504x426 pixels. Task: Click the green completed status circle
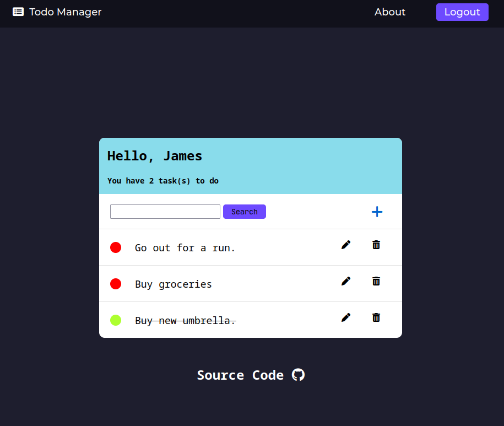coord(116,320)
